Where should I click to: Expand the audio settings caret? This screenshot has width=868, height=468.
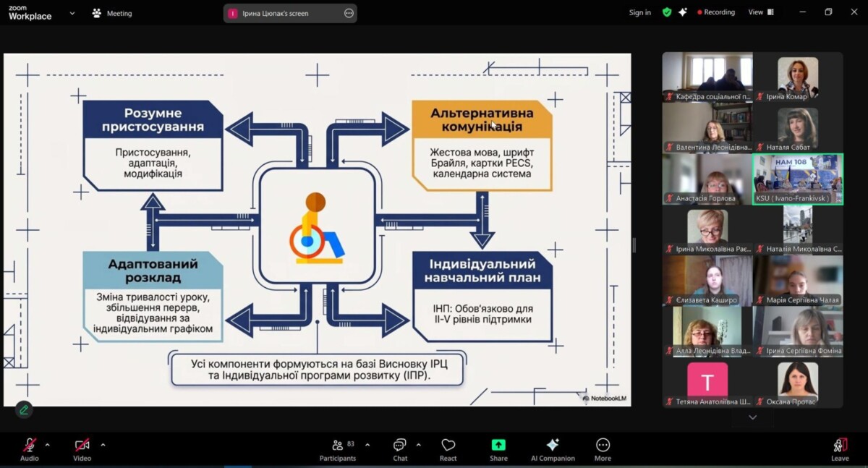(x=48, y=445)
